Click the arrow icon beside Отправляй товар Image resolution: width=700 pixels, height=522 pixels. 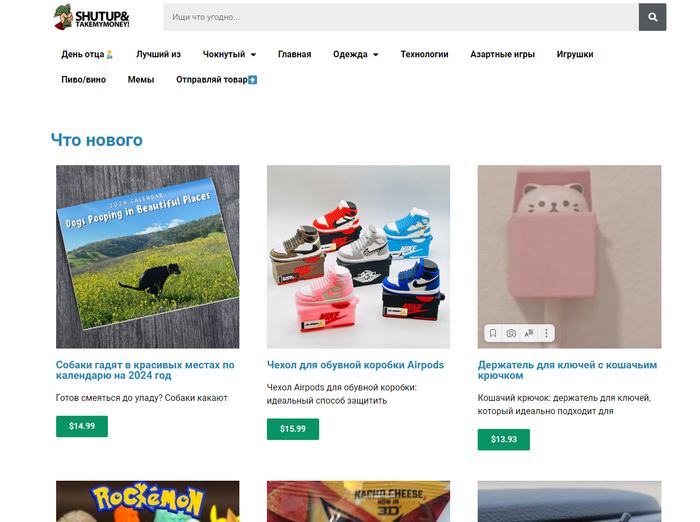[252, 80]
